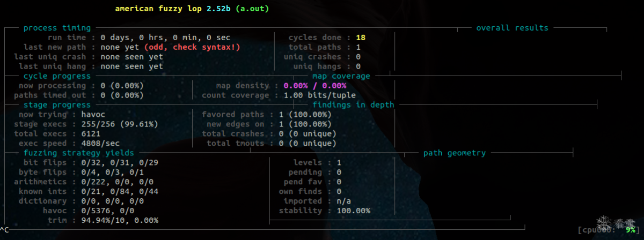Click the 'fuzzing strategy yields' section header

pos(78,153)
